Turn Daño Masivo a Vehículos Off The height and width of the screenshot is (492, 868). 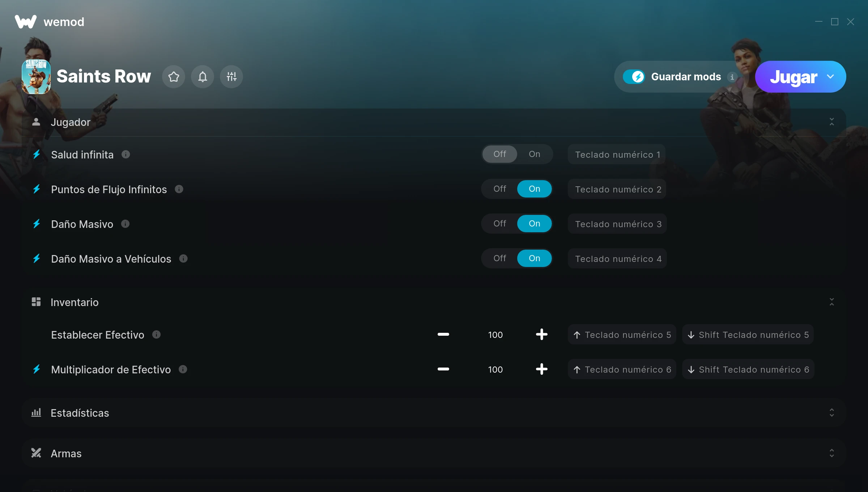[x=500, y=258]
